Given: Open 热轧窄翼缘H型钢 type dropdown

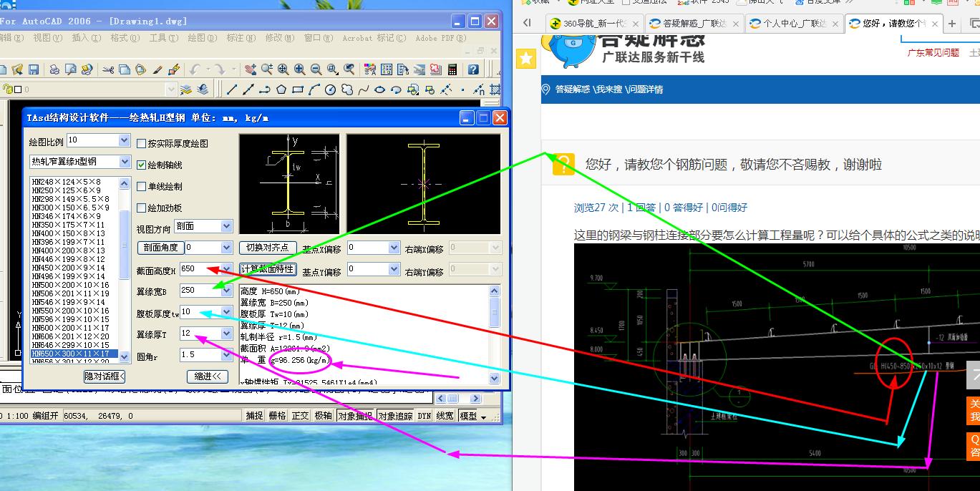Looking at the screenshot, I should point(124,161).
